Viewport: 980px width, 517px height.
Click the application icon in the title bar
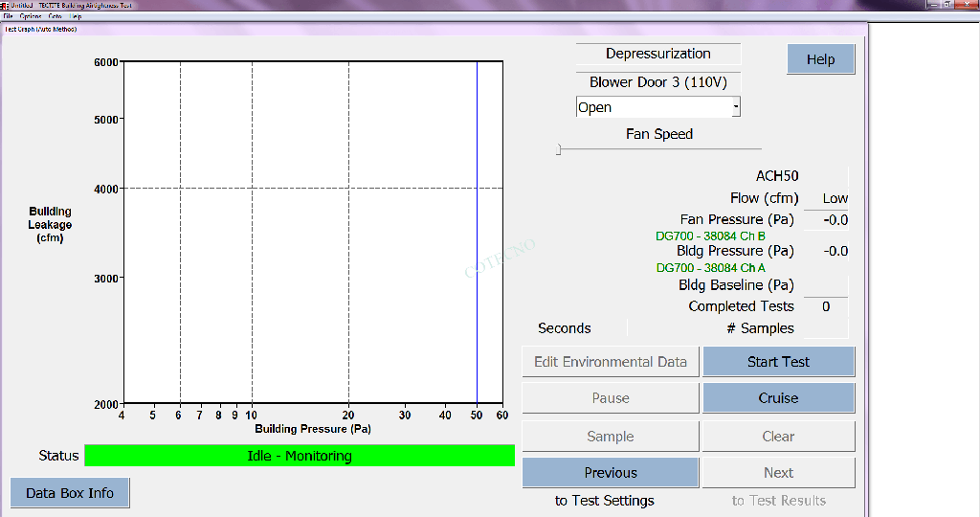click(5, 5)
